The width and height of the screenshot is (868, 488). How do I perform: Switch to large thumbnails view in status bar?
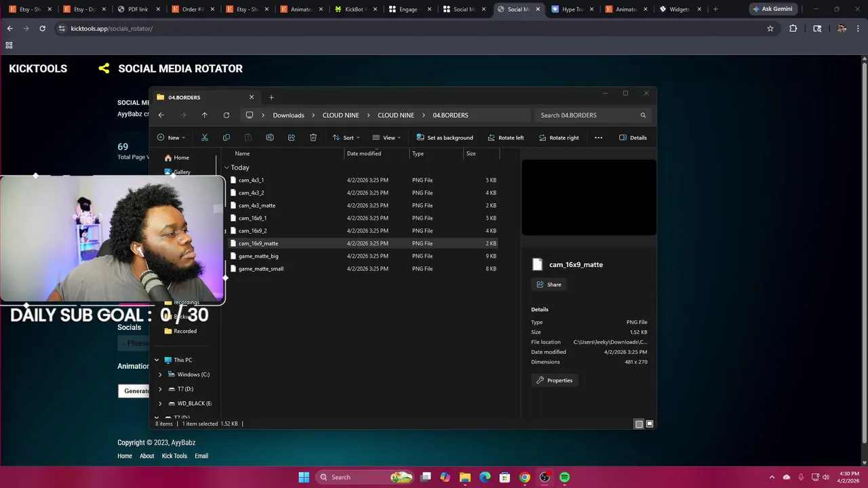(650, 424)
